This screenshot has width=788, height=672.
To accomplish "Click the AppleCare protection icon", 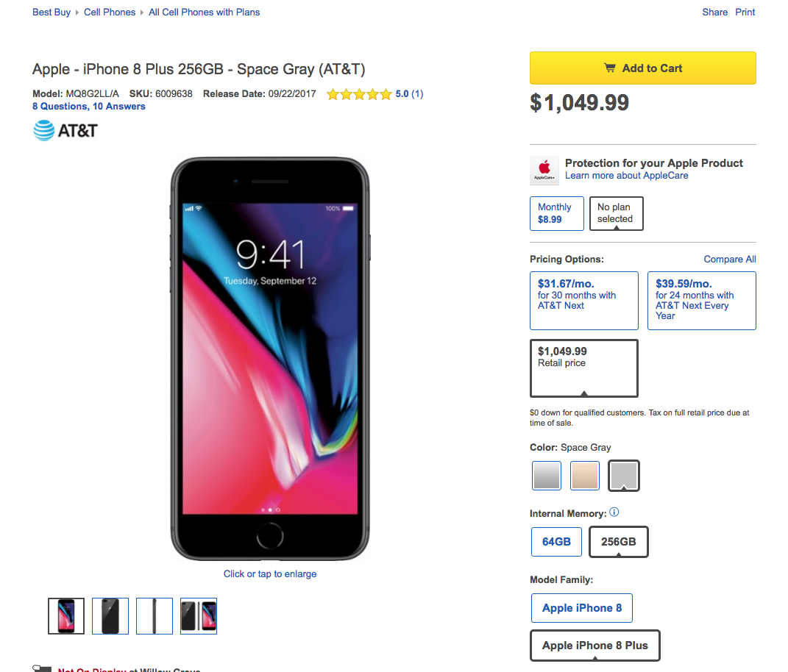I will (x=544, y=171).
